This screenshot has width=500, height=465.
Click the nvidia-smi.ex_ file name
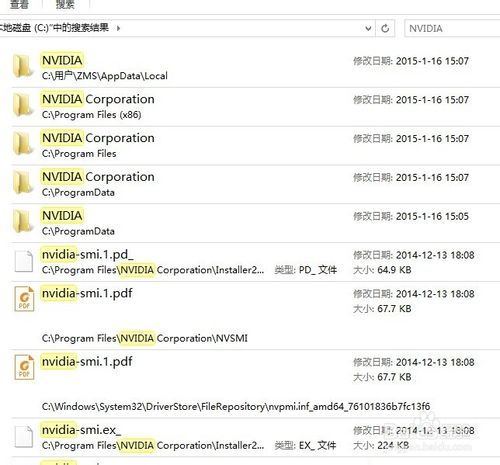click(x=81, y=430)
